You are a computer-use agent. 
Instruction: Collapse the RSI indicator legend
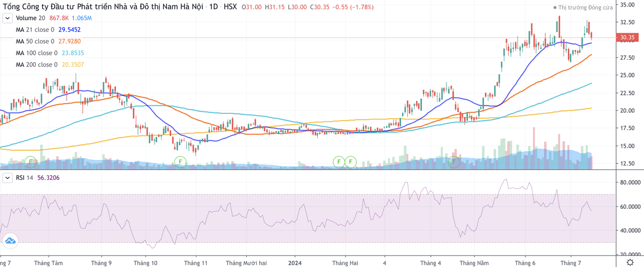[x=8, y=178]
